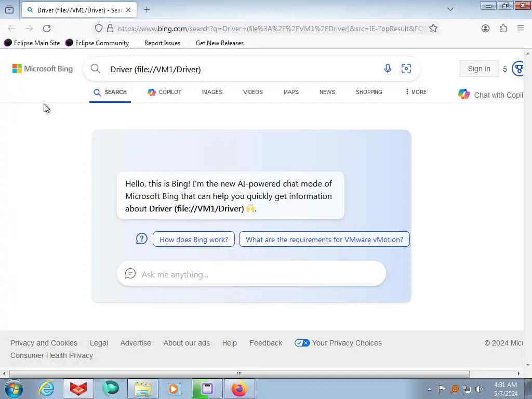Screen dimensions: 532x399
Task: Click the taskbar clock showing 4:31 AM
Action: [506, 389]
